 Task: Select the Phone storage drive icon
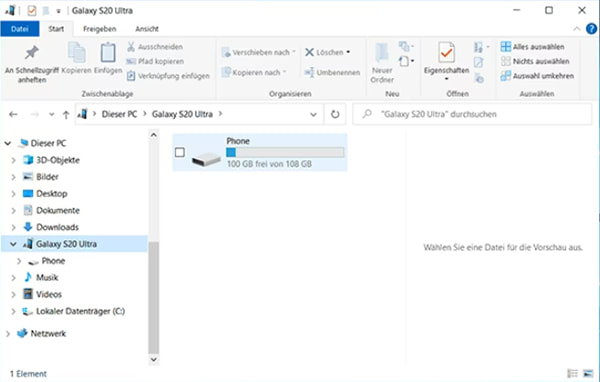point(206,159)
